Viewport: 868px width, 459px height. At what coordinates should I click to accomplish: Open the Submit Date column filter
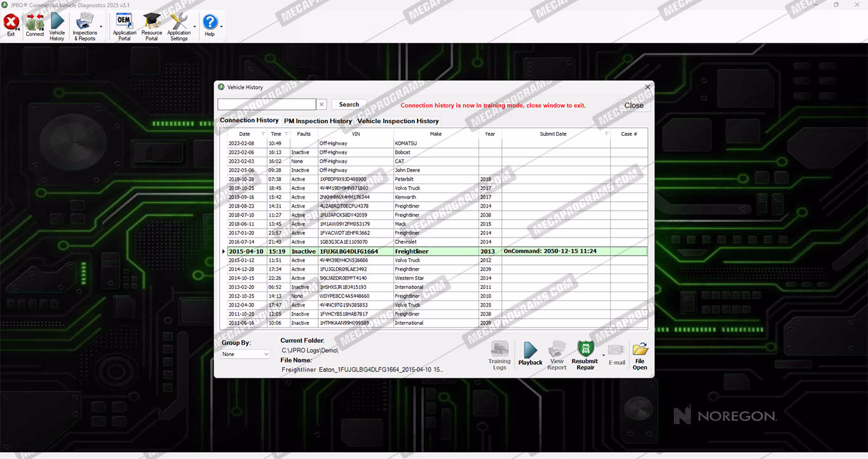pos(606,134)
